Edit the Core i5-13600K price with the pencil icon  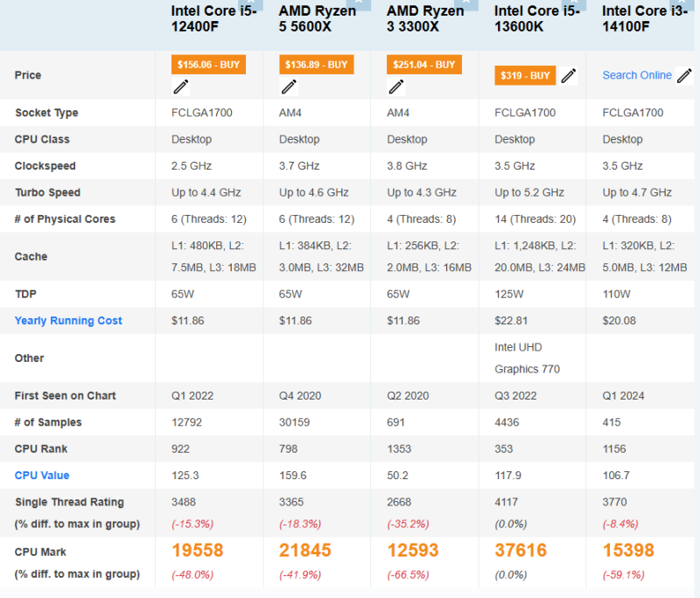pyautogui.click(x=569, y=76)
